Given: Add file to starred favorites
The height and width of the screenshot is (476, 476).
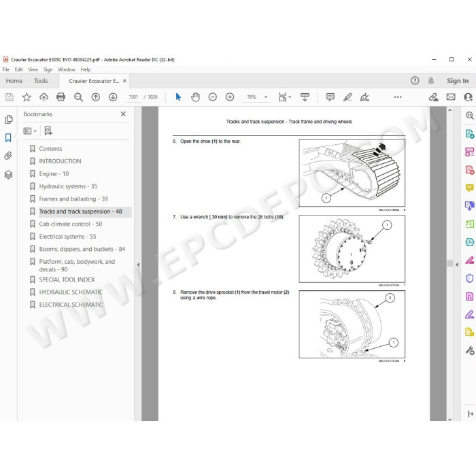Looking at the screenshot, I should click(x=27, y=97).
